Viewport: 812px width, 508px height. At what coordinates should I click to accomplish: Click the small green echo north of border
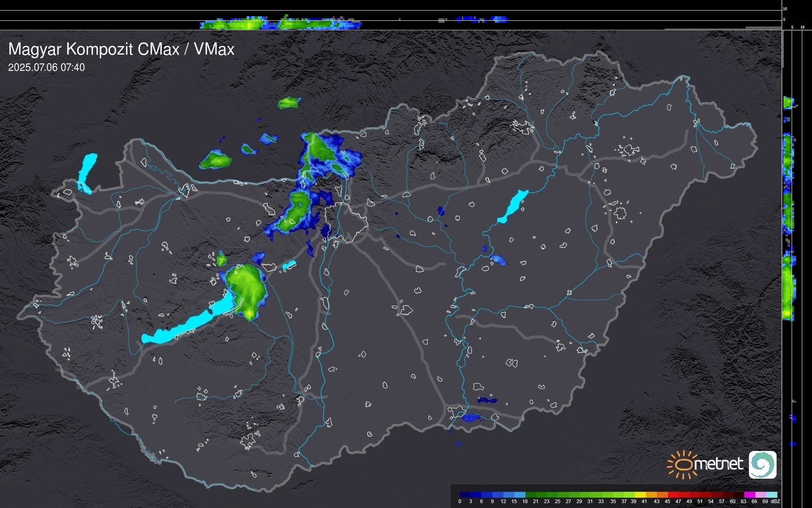(289, 103)
